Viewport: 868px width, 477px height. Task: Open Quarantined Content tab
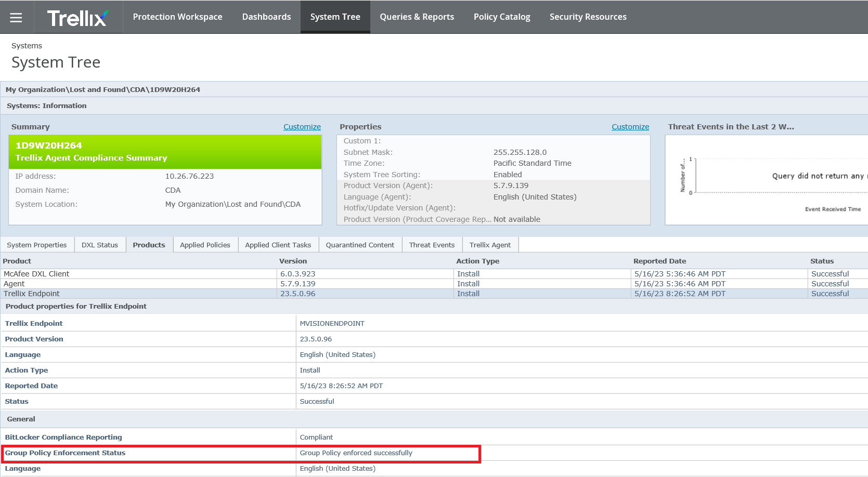[360, 245]
